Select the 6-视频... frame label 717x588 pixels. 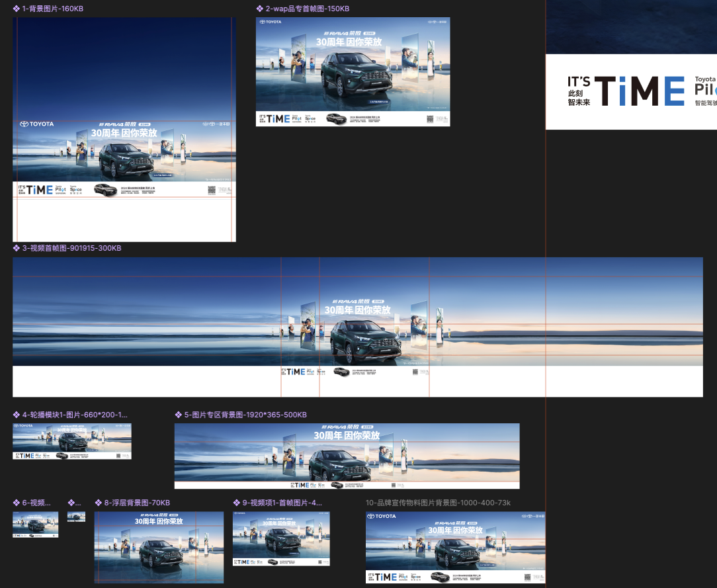(x=36, y=503)
